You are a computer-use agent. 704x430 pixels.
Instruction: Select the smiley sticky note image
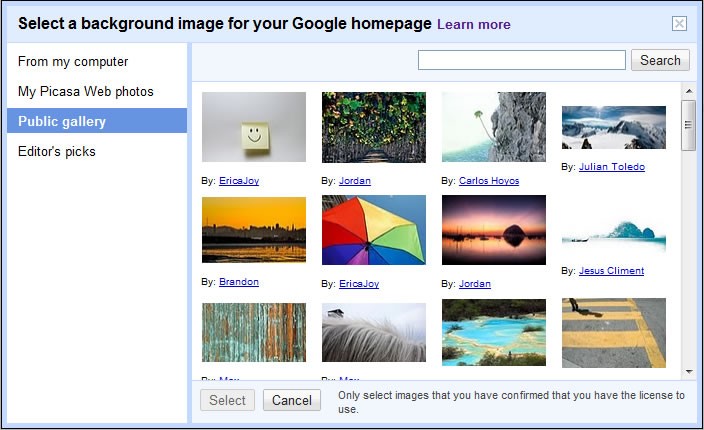point(254,127)
